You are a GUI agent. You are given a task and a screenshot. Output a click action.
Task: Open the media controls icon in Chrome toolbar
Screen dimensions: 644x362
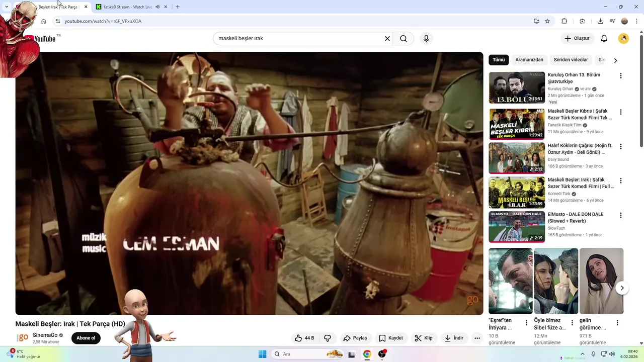pyautogui.click(x=612, y=21)
